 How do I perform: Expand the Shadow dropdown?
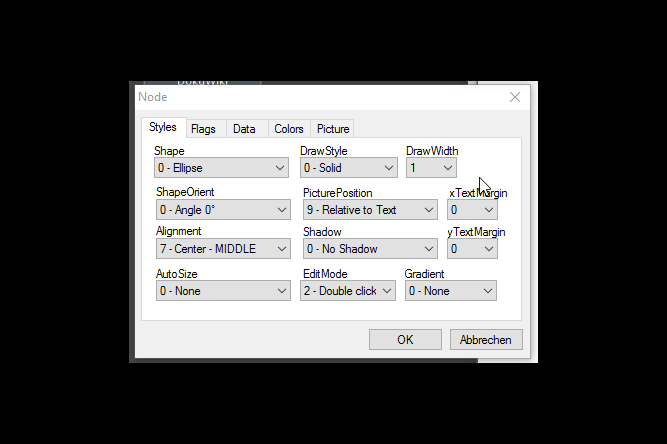tap(370, 249)
